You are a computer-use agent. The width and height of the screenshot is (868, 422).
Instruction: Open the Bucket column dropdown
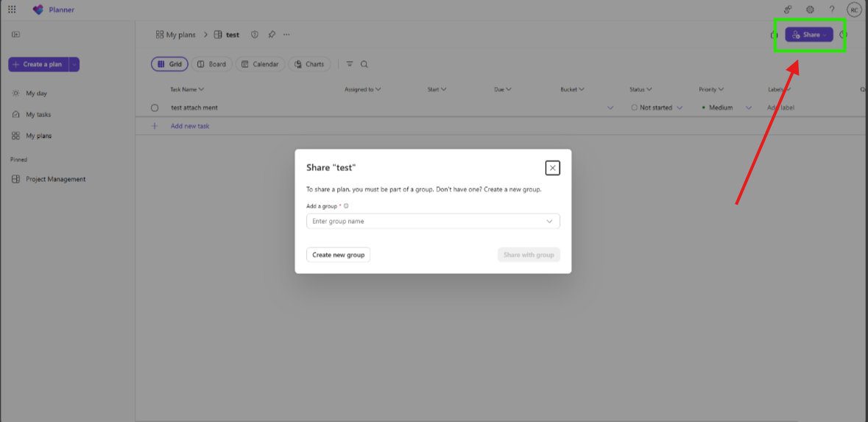[x=582, y=89]
